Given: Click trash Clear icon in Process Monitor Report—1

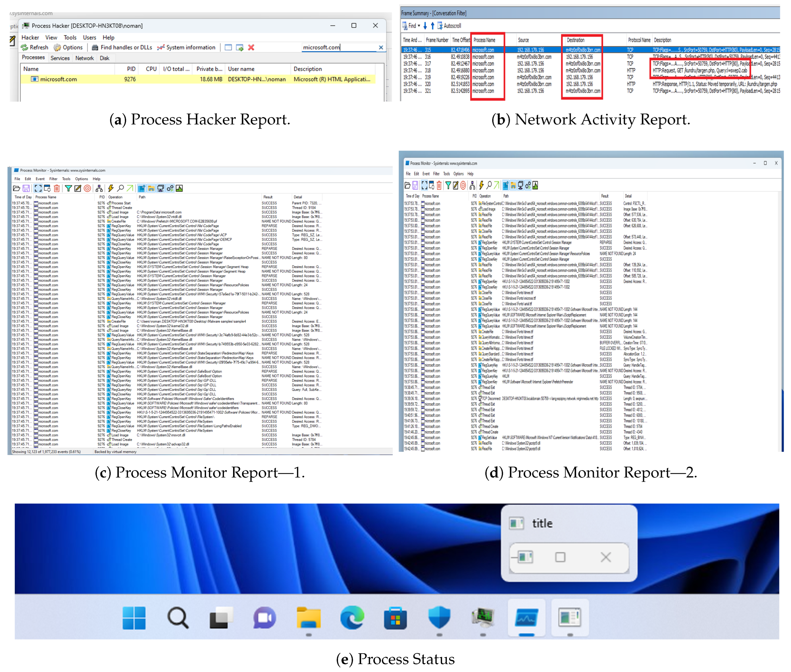Looking at the screenshot, I should 57,188.
